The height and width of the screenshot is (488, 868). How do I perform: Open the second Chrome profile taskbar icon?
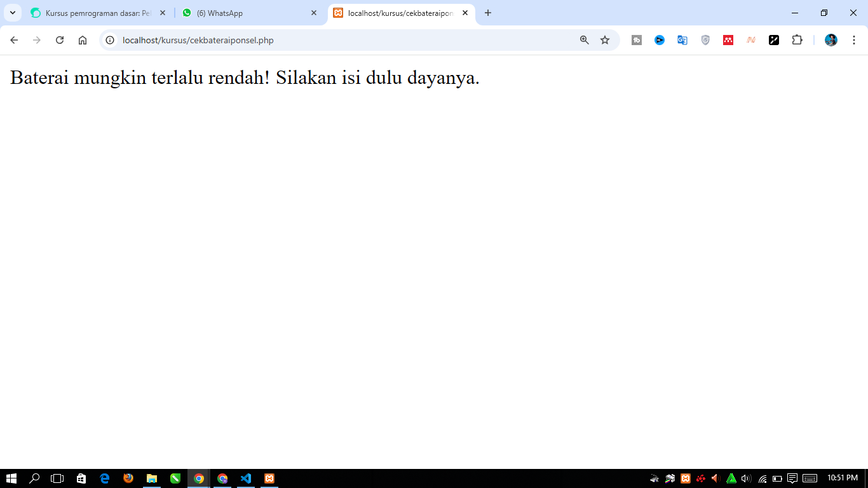tap(222, 478)
